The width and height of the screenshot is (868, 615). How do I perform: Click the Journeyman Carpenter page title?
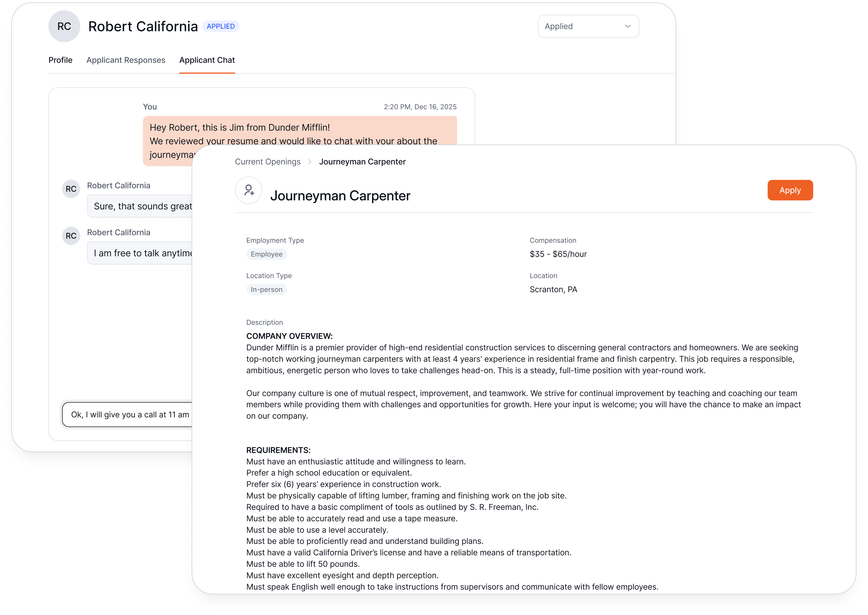click(x=340, y=196)
